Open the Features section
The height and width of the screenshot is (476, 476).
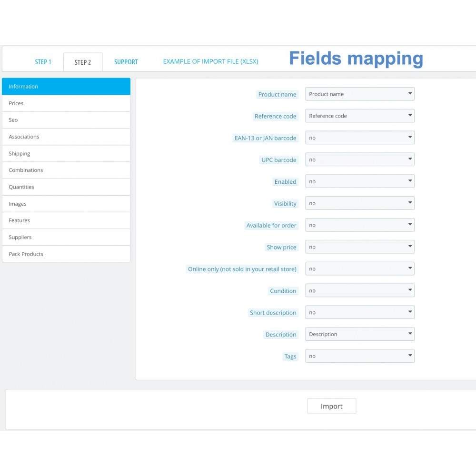tap(66, 220)
